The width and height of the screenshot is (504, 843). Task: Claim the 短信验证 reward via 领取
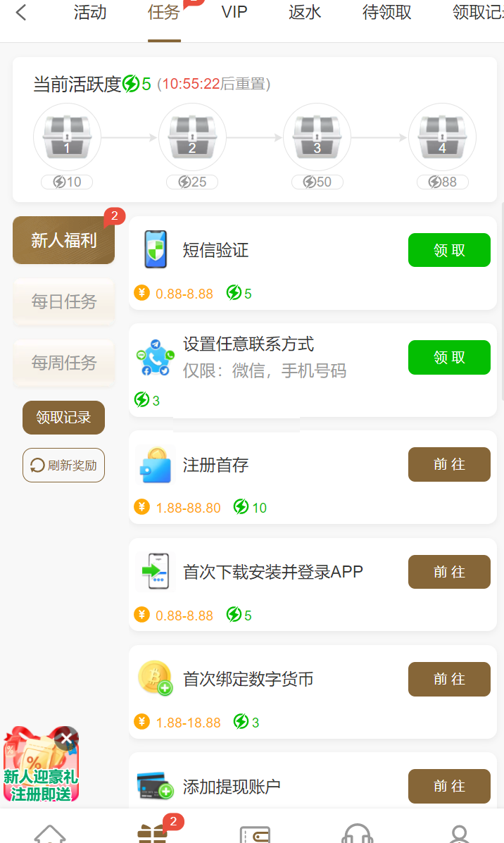tap(449, 249)
